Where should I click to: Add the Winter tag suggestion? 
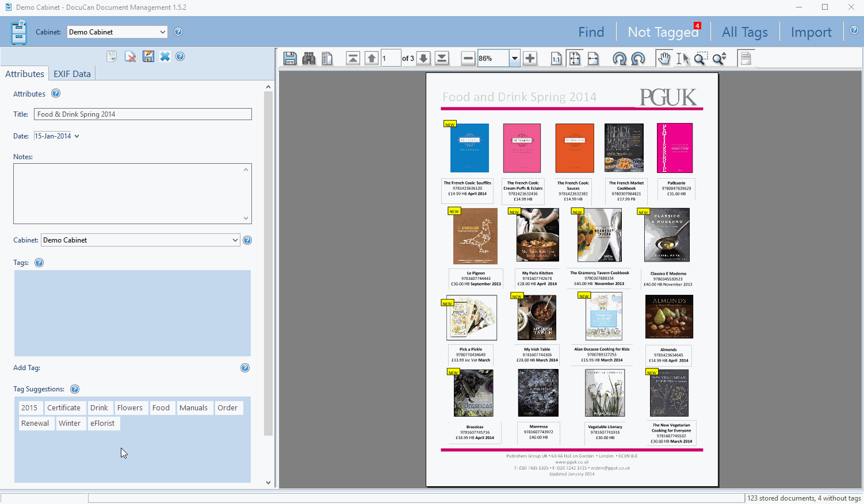point(70,424)
